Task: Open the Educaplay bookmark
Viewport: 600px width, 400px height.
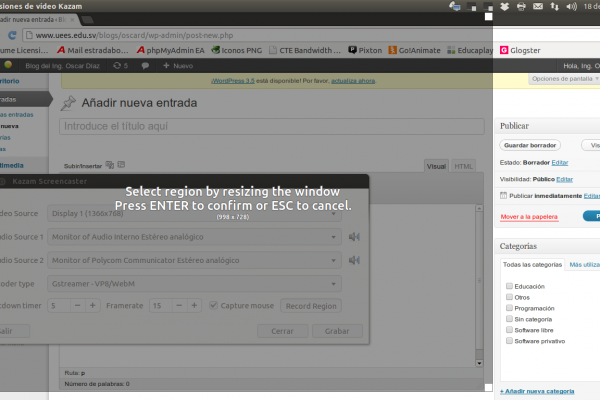Action: [470, 50]
